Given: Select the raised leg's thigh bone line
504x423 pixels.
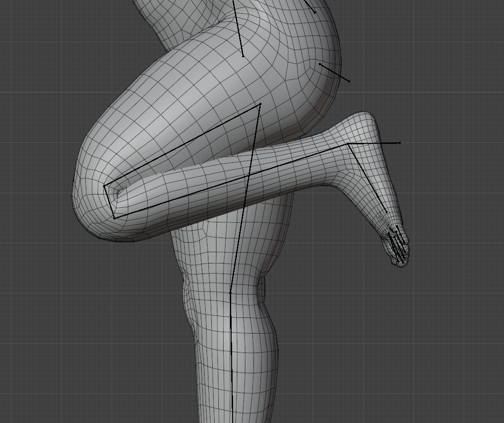Looking at the screenshot, I should [x=182, y=144].
